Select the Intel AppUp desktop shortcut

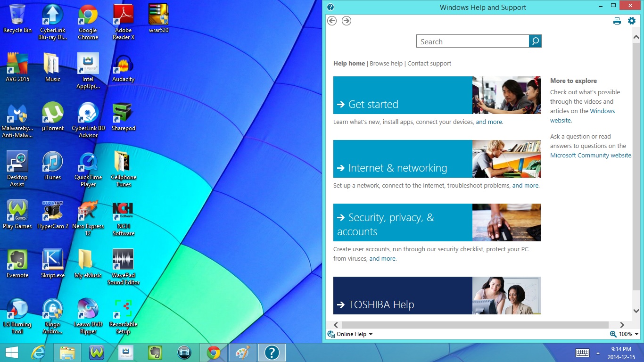pos(88,71)
